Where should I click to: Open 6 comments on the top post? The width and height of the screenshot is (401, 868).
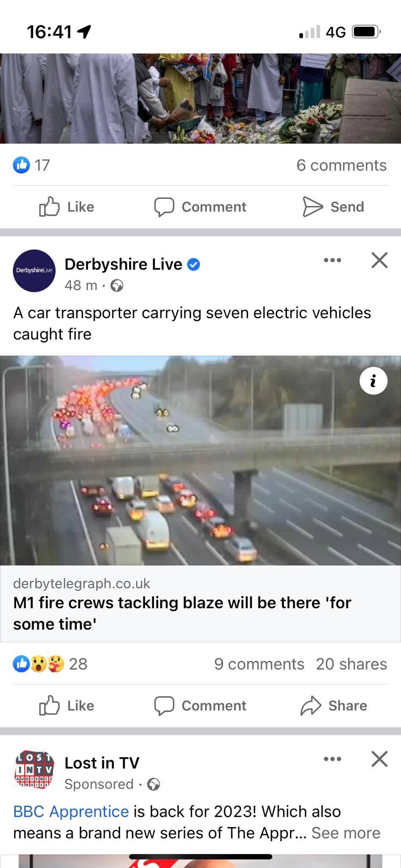[x=341, y=165]
